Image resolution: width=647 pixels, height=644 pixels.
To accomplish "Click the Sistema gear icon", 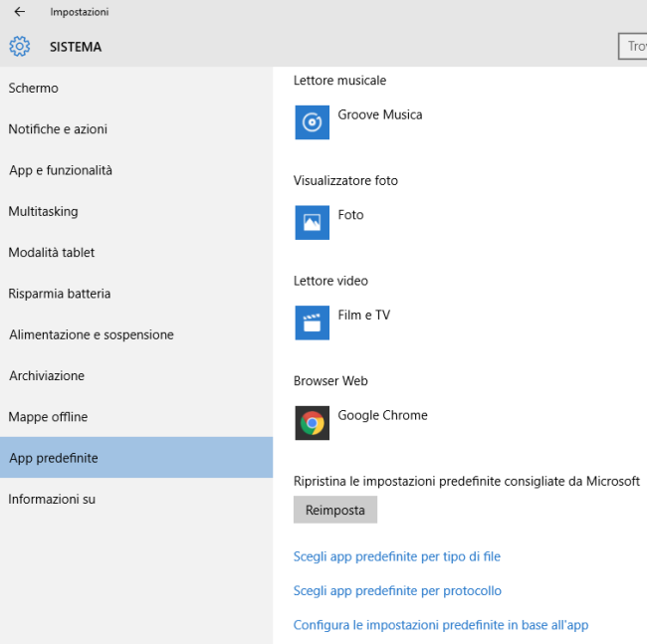I will (x=20, y=47).
